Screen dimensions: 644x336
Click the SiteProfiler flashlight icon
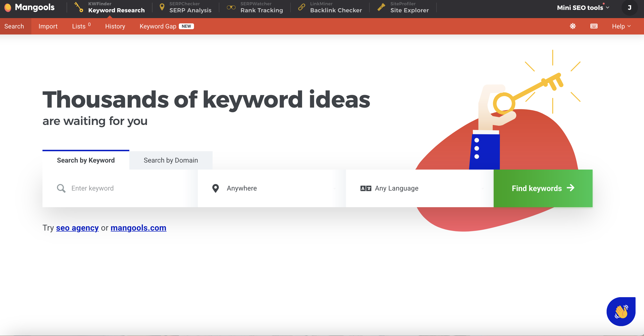coord(381,7)
